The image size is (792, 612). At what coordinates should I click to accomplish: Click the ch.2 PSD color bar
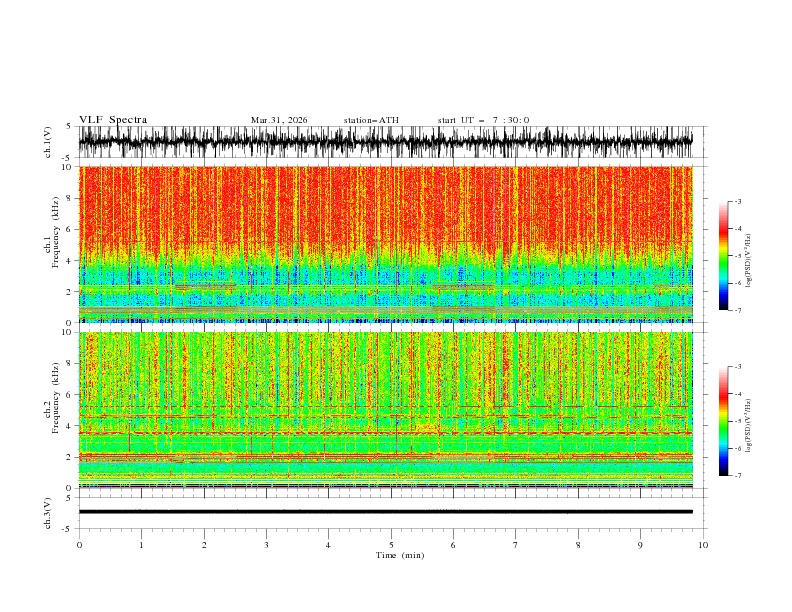[723, 421]
